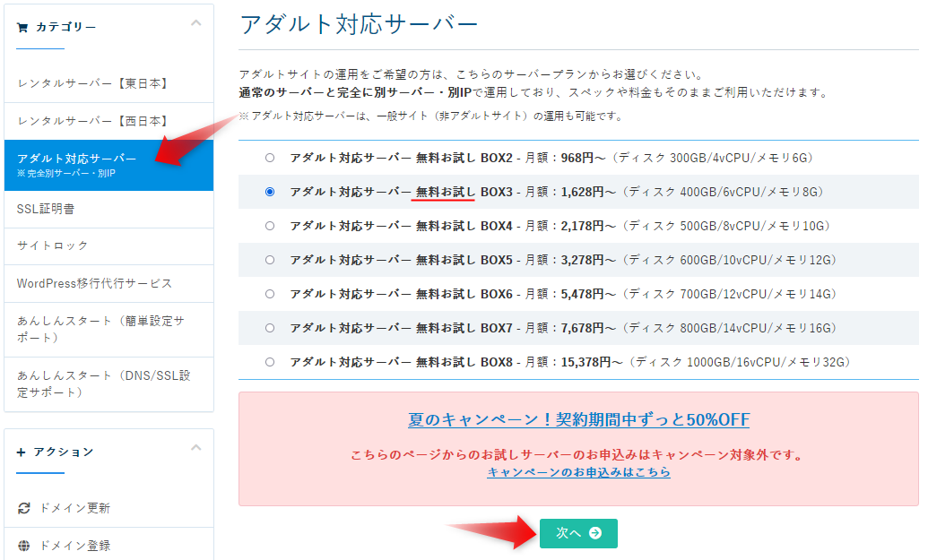The height and width of the screenshot is (560, 928).
Task: Open the SSL証明書 category
Action: (x=46, y=209)
